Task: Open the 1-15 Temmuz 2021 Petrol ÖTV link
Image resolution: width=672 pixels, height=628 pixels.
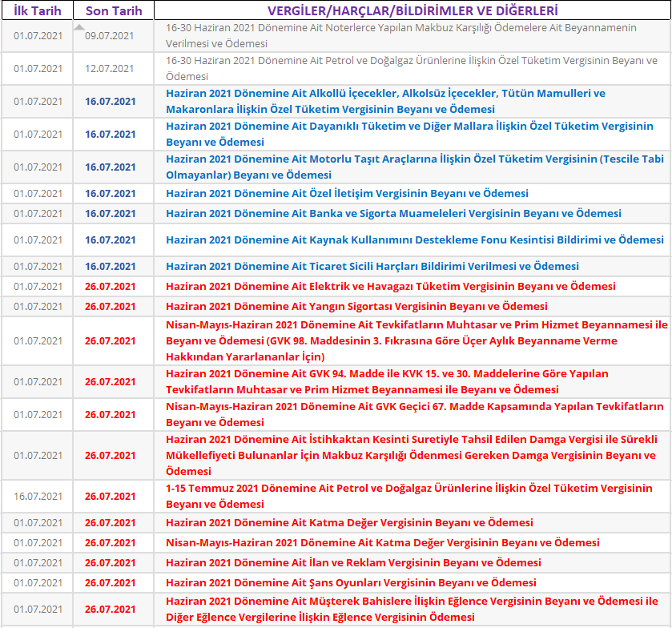Action: [408, 496]
